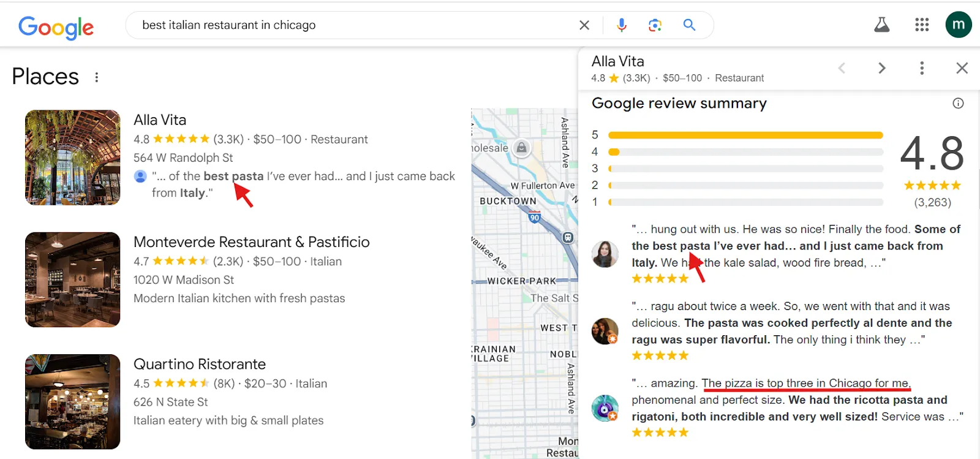Filter reviews by 3-star bar
The height and width of the screenshot is (459, 980).
tap(745, 169)
